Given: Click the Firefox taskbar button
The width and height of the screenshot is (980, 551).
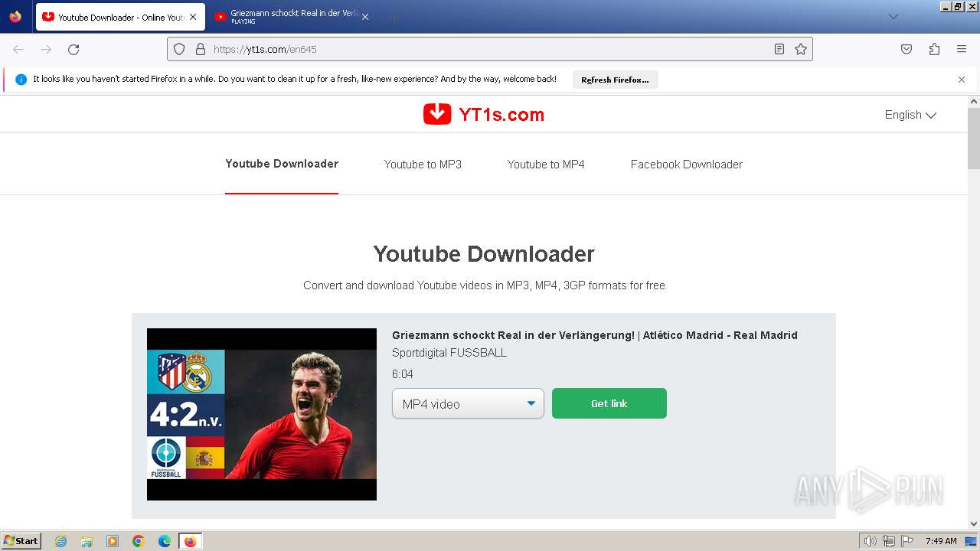Looking at the screenshot, I should point(190,541).
